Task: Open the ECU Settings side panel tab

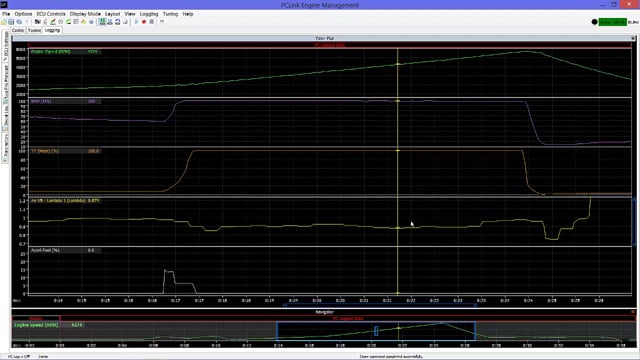Action: pyautogui.click(x=6, y=47)
